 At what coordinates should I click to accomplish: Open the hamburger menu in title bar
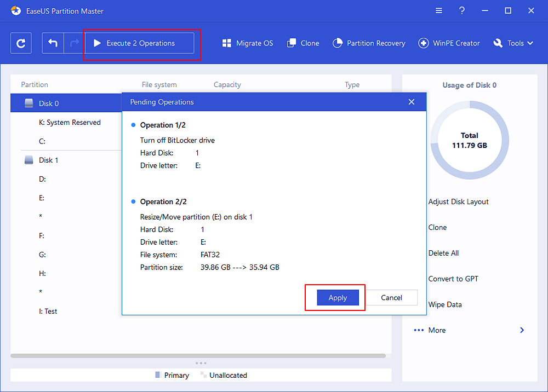point(438,11)
